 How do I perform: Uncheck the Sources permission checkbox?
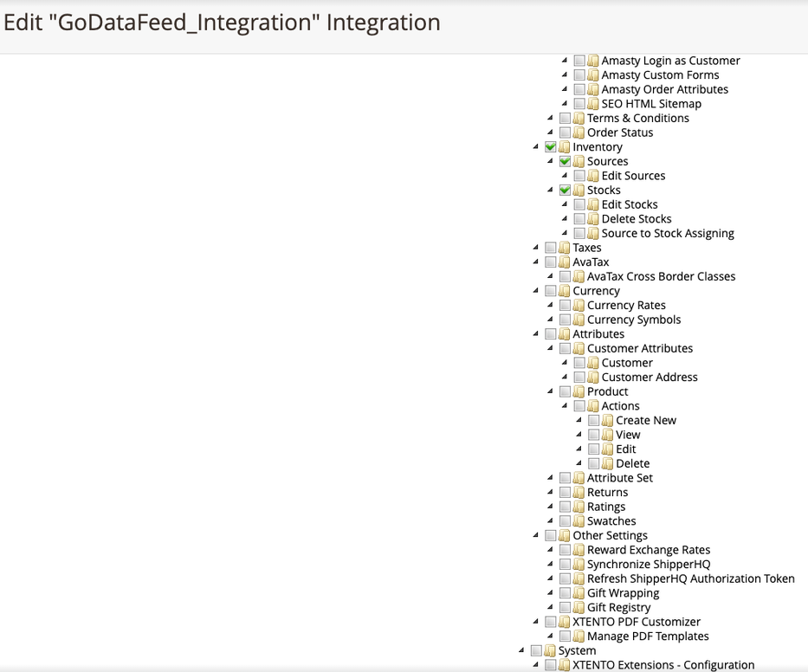[x=565, y=161]
